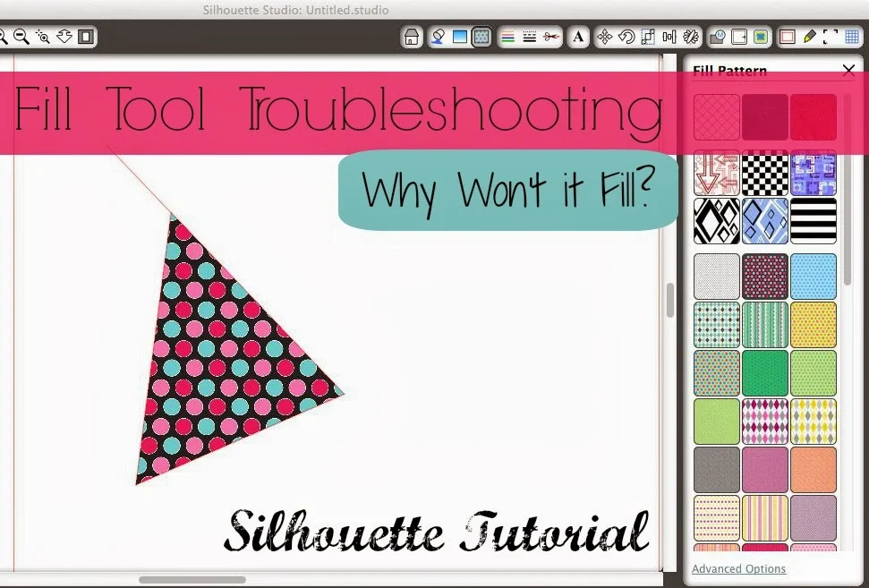The image size is (869, 588).
Task: Open Design Page Settings with the home icon
Action: (411, 37)
